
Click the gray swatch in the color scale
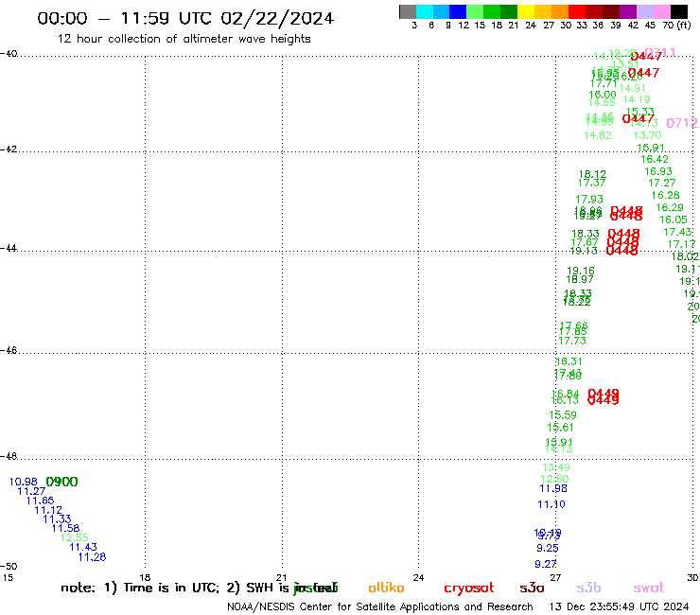pyautogui.click(x=408, y=11)
